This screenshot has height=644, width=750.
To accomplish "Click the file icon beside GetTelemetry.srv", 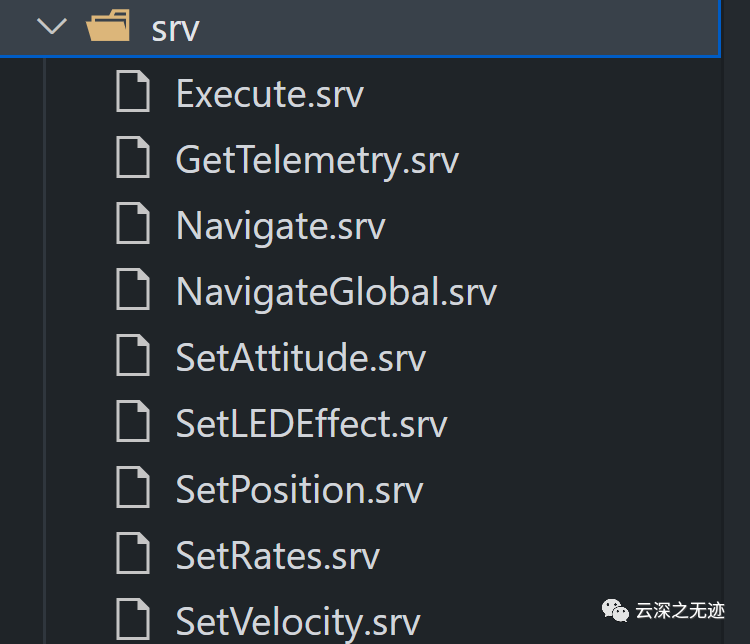I will point(133,160).
